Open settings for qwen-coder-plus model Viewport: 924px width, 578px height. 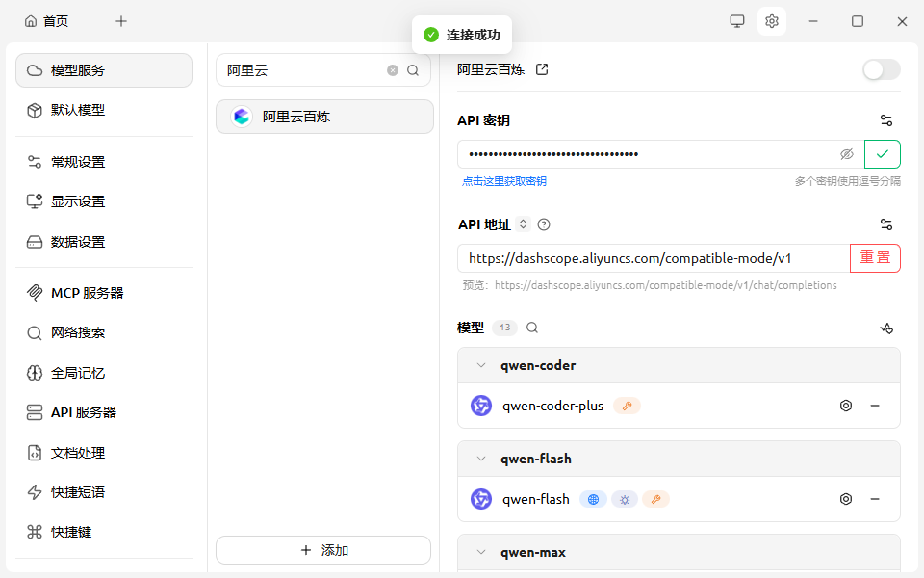(846, 406)
